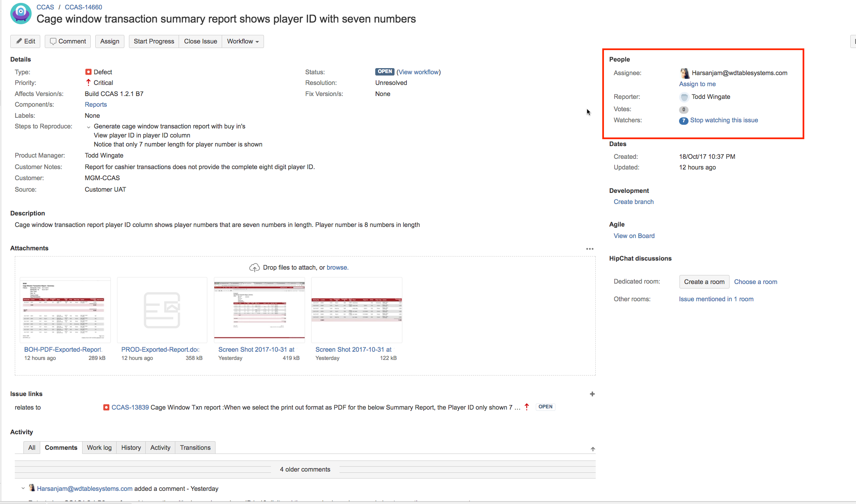Click the OPEN status badge
Screen dimensions: 856x504
pos(385,72)
